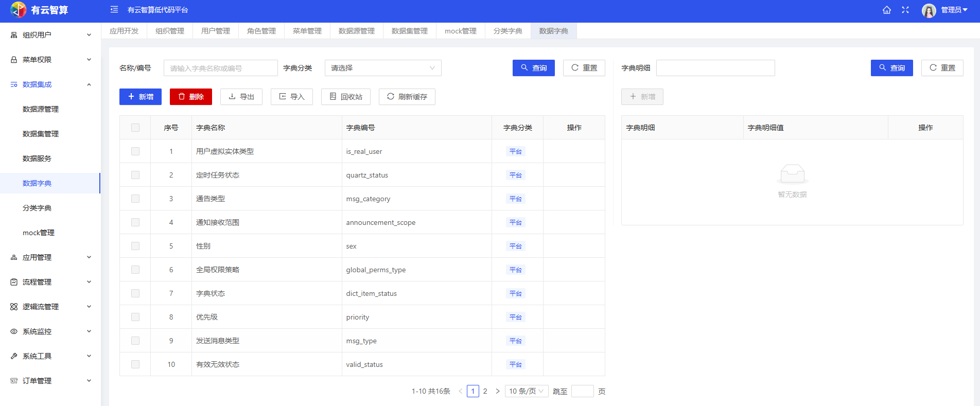Collapse the sidebar using the menu fold icon
980x406 pixels.
114,10
